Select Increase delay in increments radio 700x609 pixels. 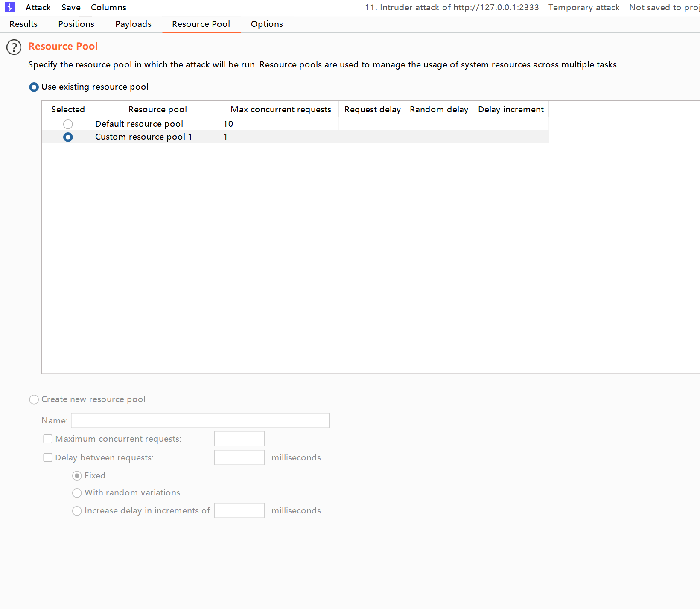point(77,511)
